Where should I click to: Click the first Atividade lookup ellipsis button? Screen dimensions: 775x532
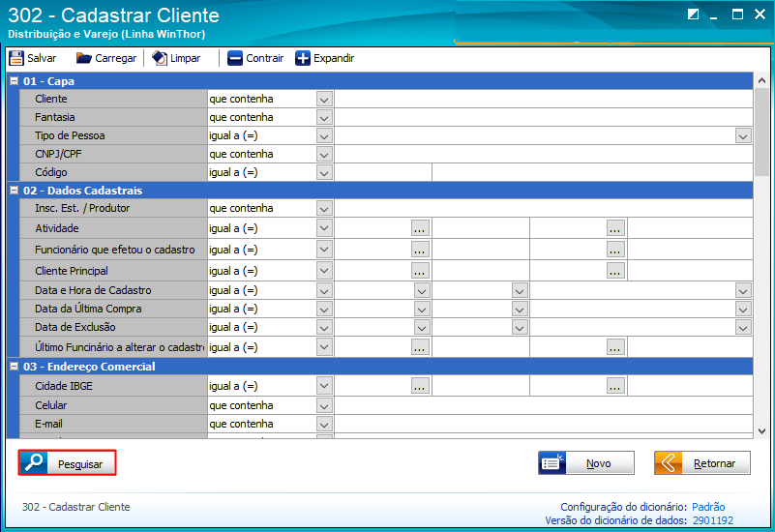[420, 228]
